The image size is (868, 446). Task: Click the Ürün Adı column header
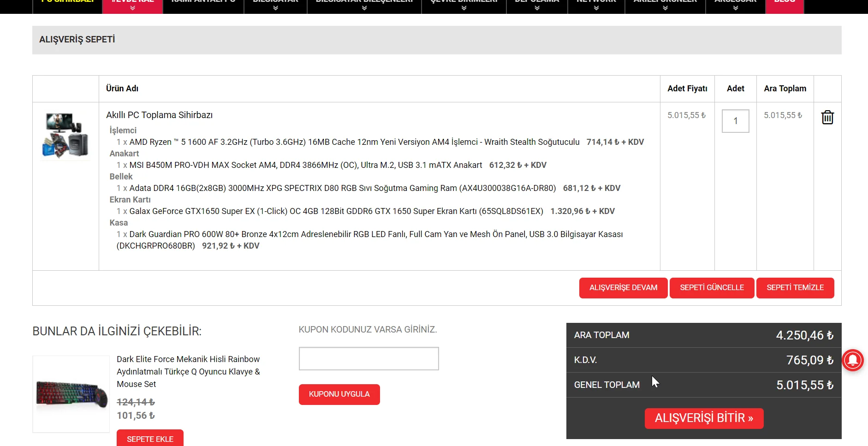coord(122,89)
